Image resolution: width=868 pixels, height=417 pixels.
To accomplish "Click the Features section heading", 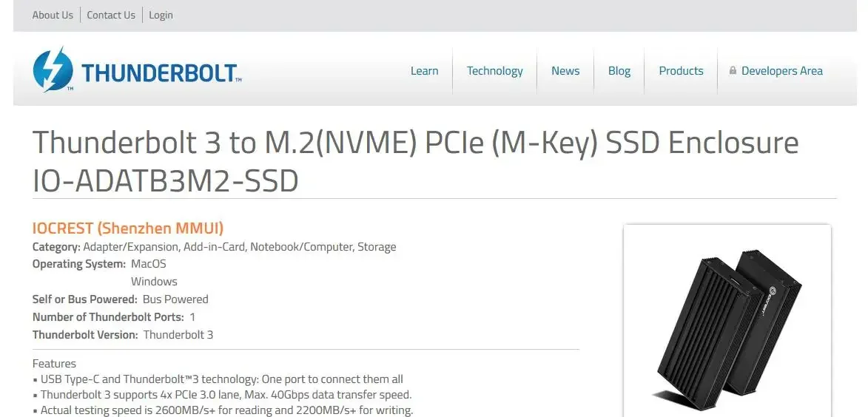I will pos(54,364).
